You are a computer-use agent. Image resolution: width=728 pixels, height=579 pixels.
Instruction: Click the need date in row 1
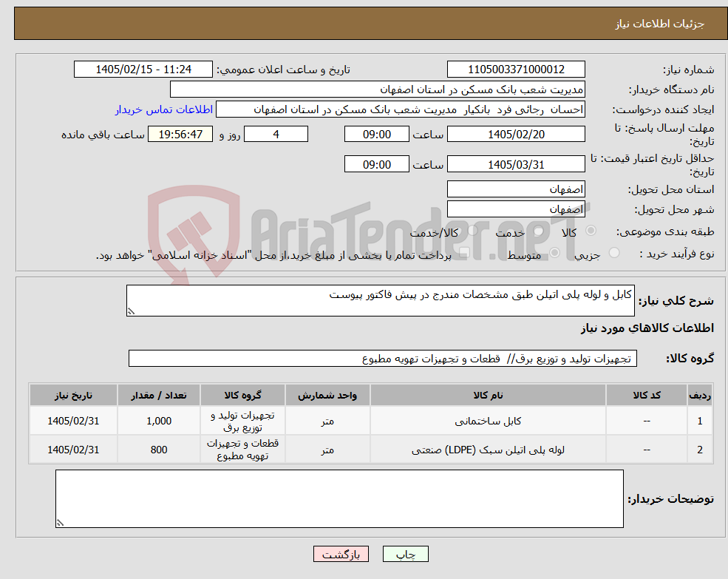point(73,421)
